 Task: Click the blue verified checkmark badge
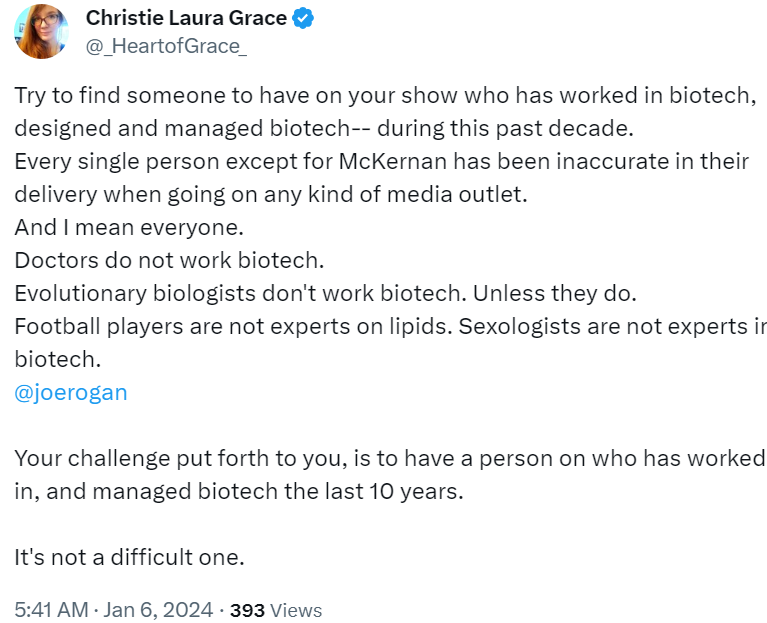coord(302,19)
